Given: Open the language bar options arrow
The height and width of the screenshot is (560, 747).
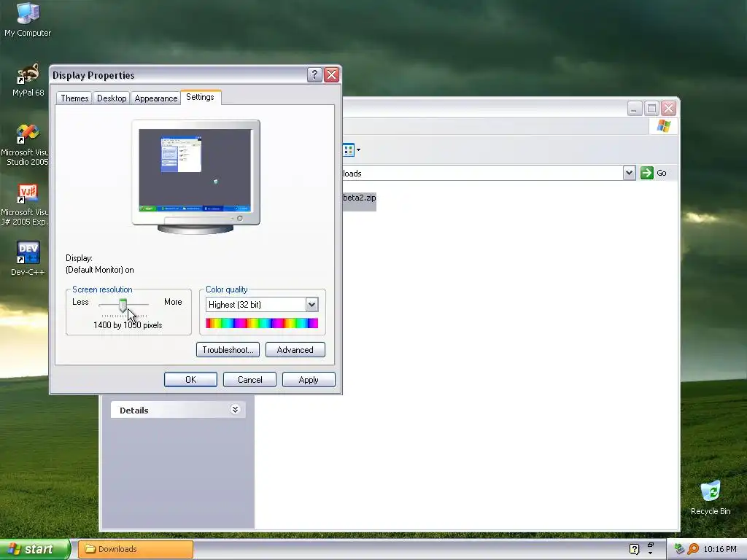Looking at the screenshot, I should (x=650, y=553).
